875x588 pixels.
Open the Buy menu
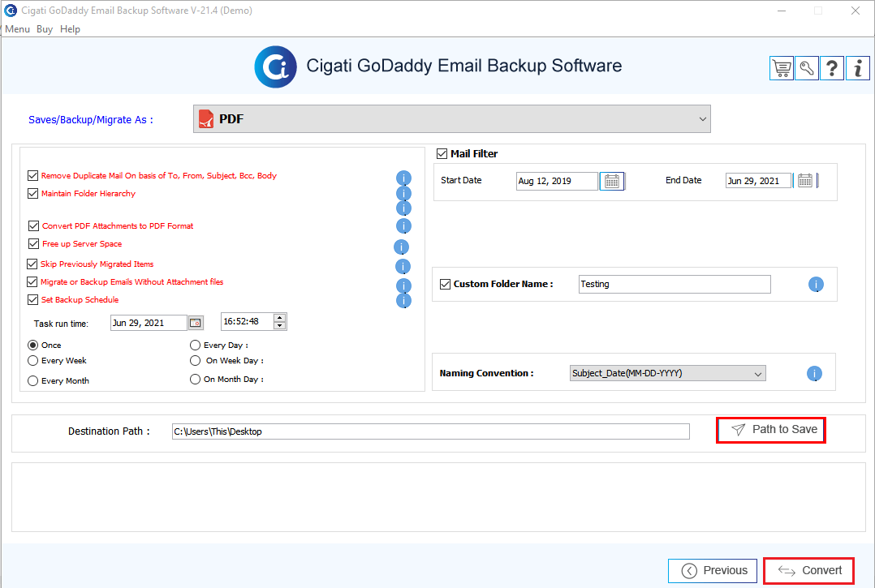(x=45, y=29)
